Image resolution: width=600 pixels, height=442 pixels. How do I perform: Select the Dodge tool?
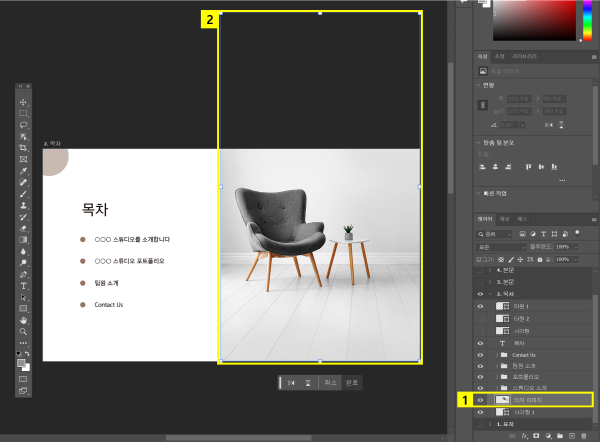coord(23,263)
